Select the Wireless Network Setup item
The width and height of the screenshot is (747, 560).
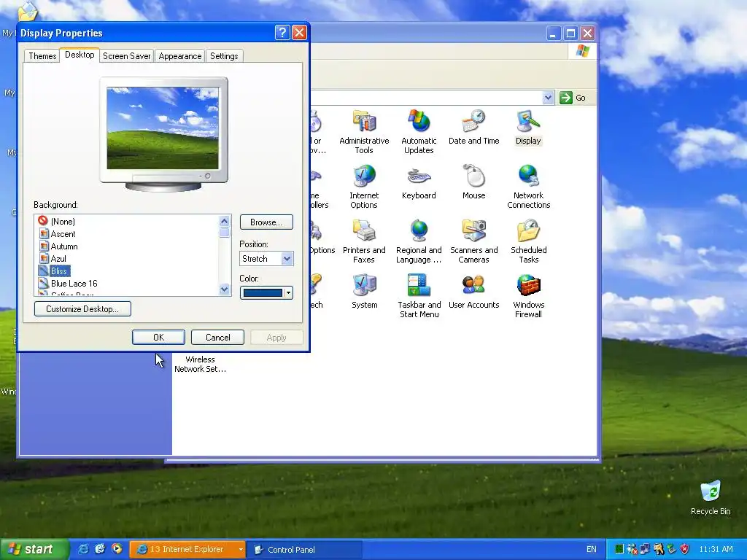(x=200, y=365)
